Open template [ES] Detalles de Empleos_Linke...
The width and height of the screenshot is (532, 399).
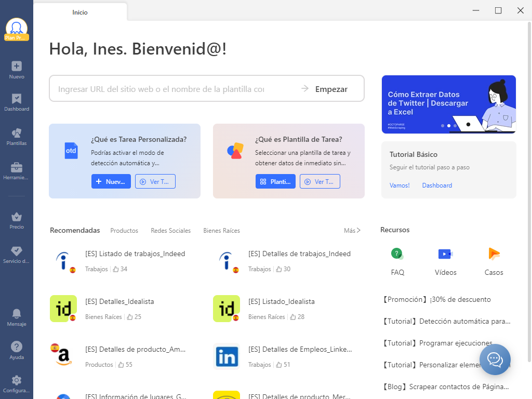pyautogui.click(x=300, y=350)
